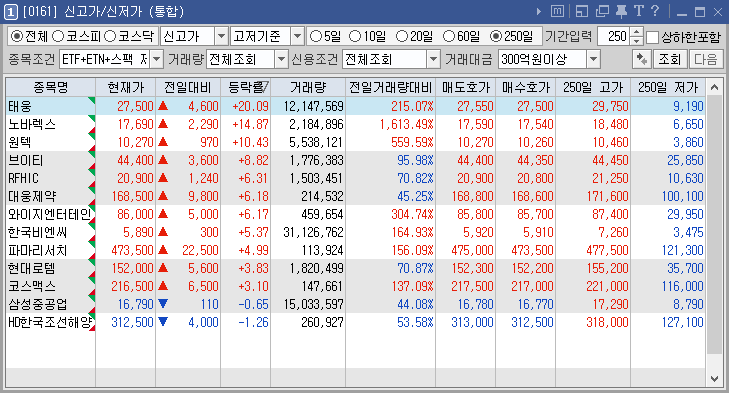Select the 현대로템 stock name
This screenshot has height=393, width=729.
(32, 268)
